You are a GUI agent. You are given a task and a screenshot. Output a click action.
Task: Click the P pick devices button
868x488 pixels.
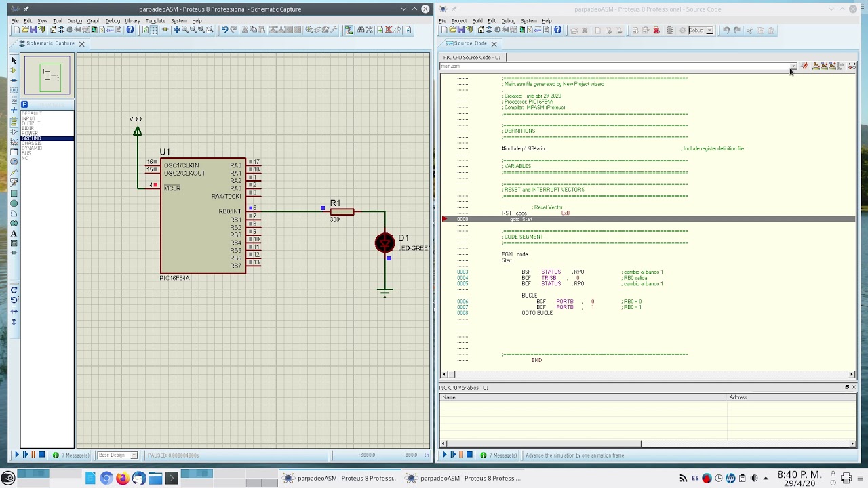pos(24,104)
